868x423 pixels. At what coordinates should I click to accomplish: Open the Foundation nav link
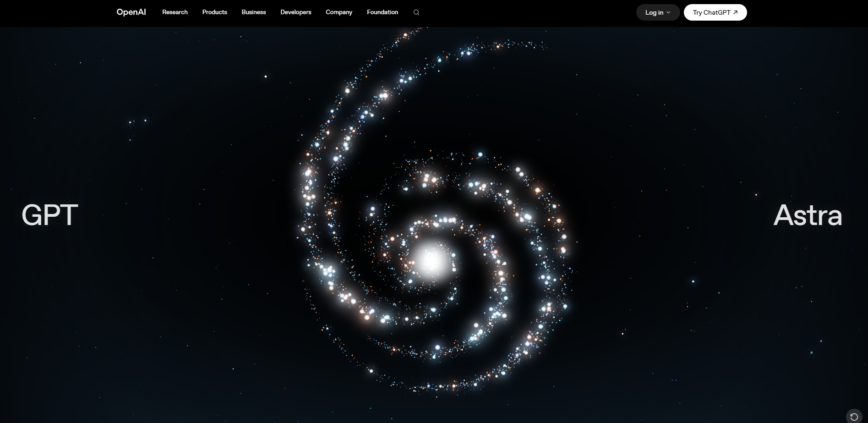click(x=382, y=12)
